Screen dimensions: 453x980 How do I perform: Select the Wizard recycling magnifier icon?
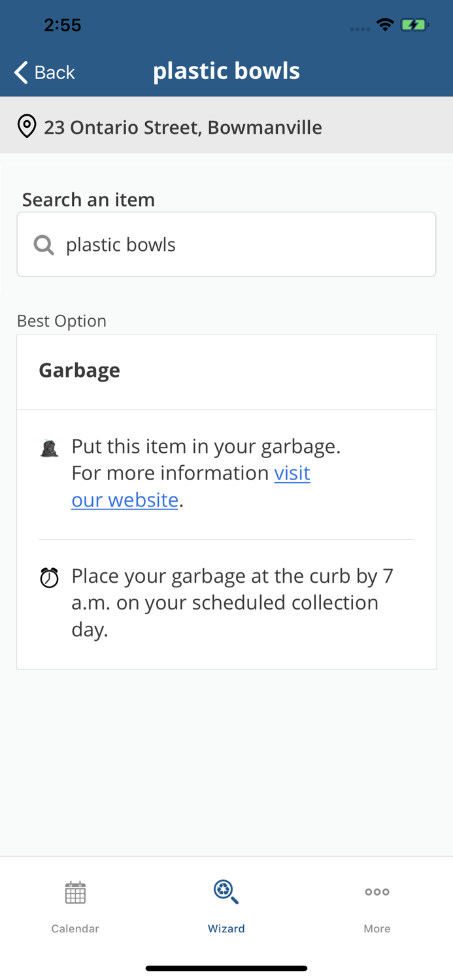click(x=226, y=892)
